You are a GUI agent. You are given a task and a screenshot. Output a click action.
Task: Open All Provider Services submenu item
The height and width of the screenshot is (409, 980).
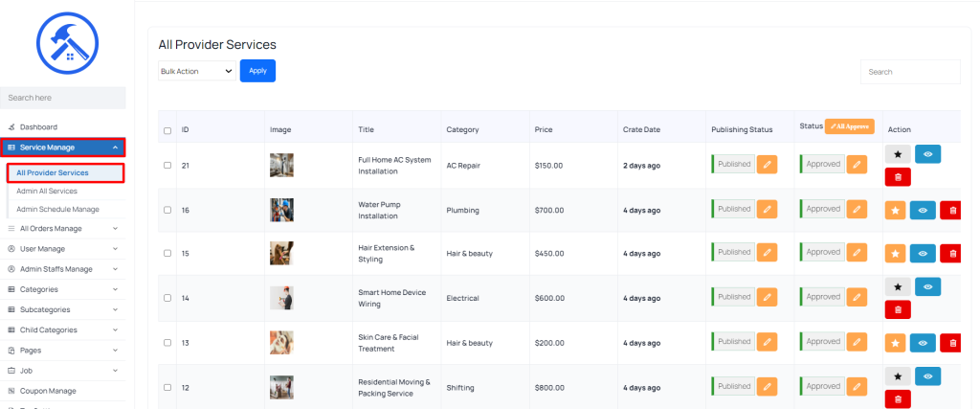click(66, 172)
